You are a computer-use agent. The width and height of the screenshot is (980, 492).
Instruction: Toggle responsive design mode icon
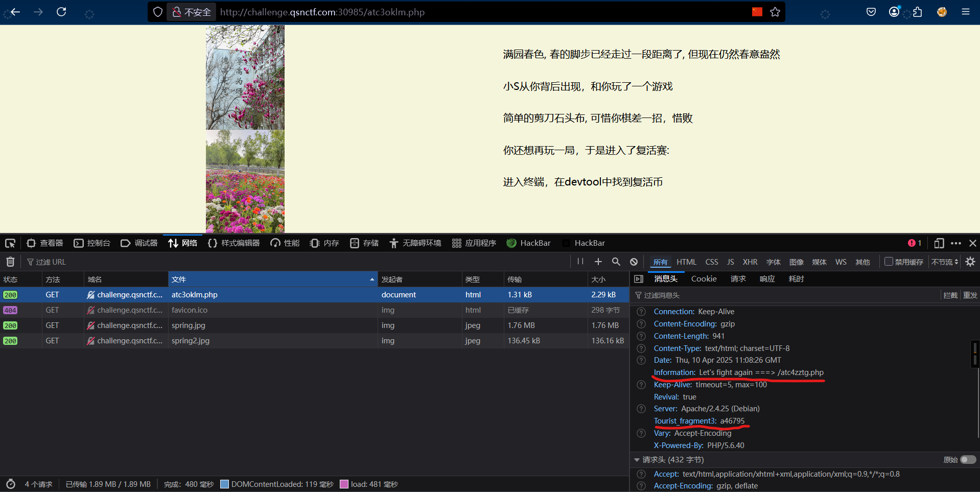(x=939, y=243)
